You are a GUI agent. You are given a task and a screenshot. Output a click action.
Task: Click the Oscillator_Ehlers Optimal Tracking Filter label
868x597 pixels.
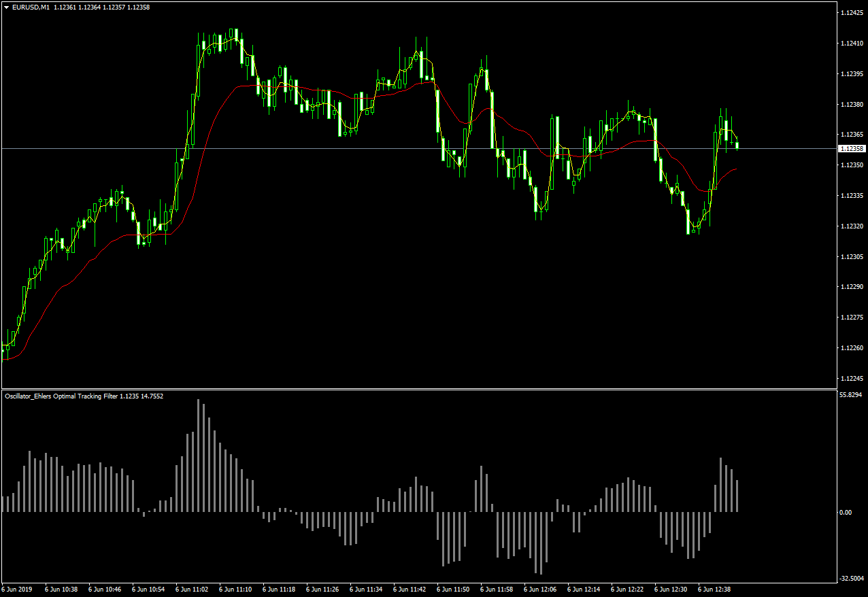click(61, 396)
